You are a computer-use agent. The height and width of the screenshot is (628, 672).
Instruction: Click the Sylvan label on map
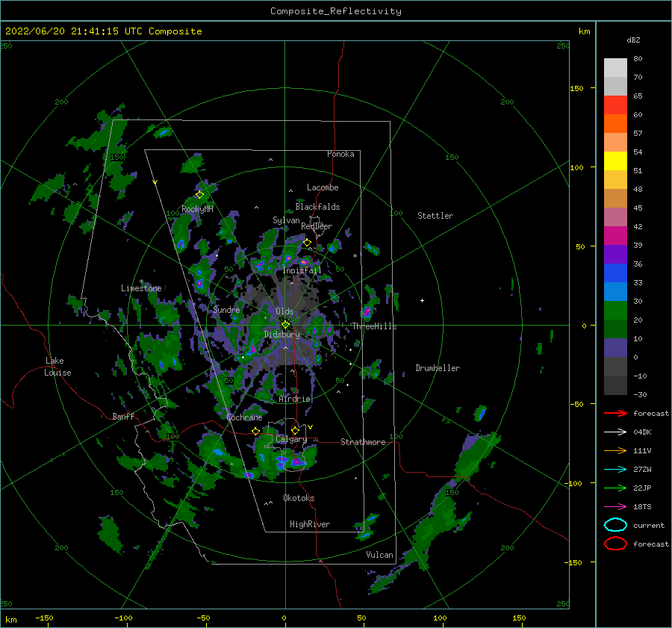pos(286,220)
